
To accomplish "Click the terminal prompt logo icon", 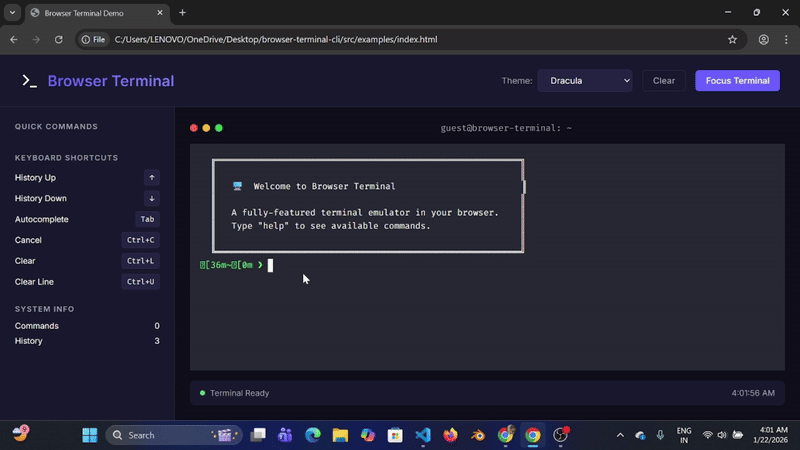I will click(29, 81).
